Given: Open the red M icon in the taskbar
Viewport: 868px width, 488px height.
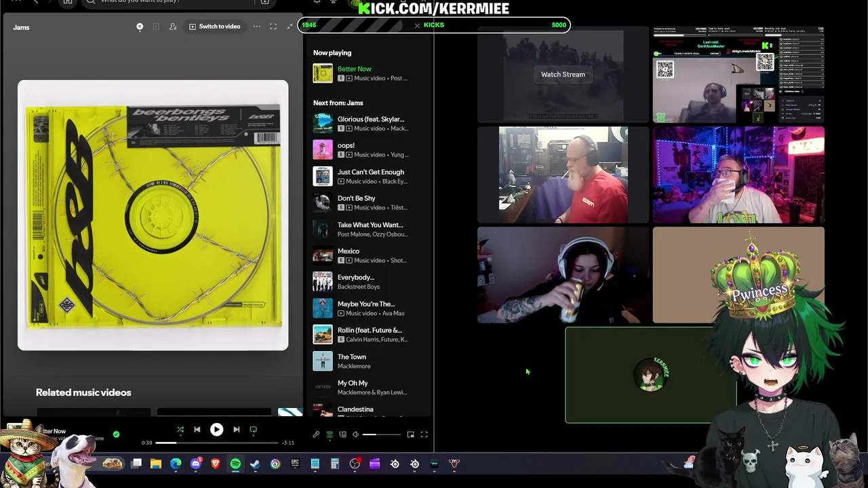Looking at the screenshot, I should coord(454,464).
